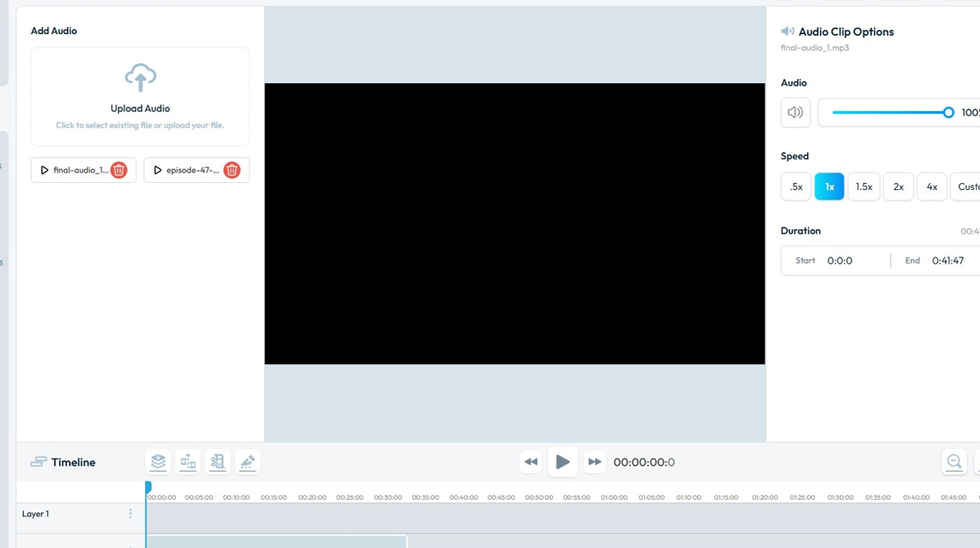Set speed to 1.5x
The height and width of the screenshot is (548, 980).
point(864,186)
